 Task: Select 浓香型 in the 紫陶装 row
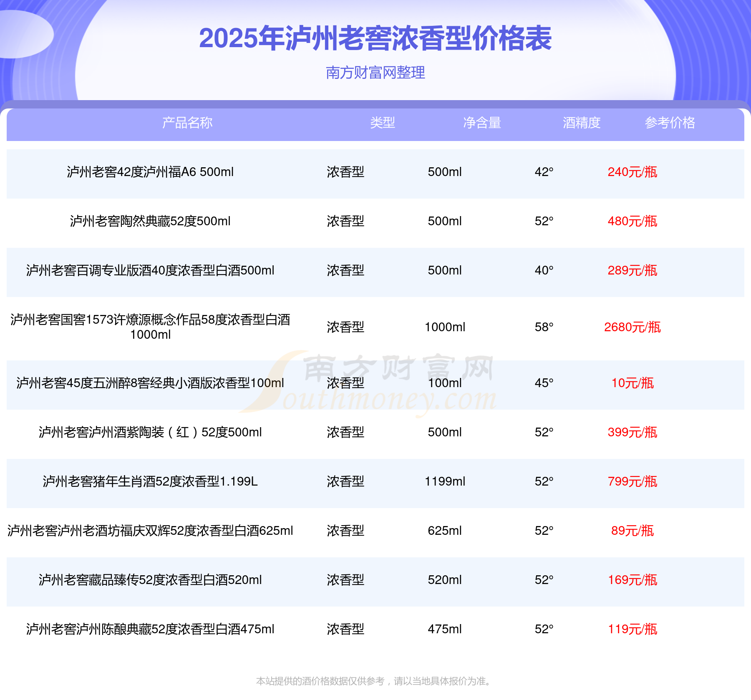(345, 432)
